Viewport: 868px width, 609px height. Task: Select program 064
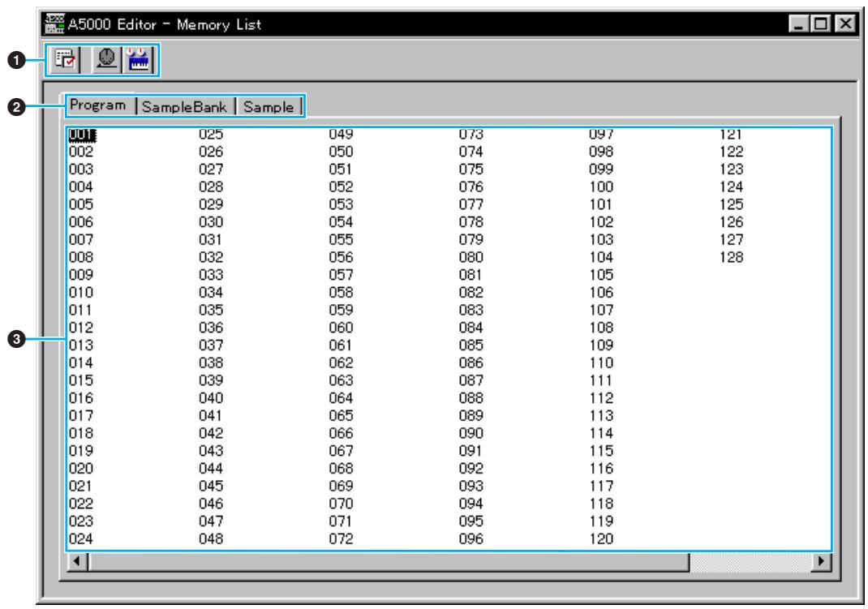click(x=341, y=397)
